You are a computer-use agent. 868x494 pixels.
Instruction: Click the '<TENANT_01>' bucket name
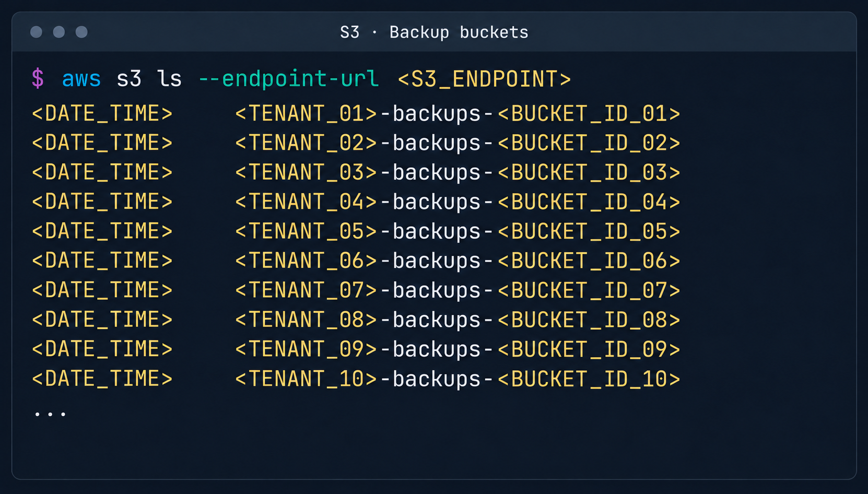306,114
